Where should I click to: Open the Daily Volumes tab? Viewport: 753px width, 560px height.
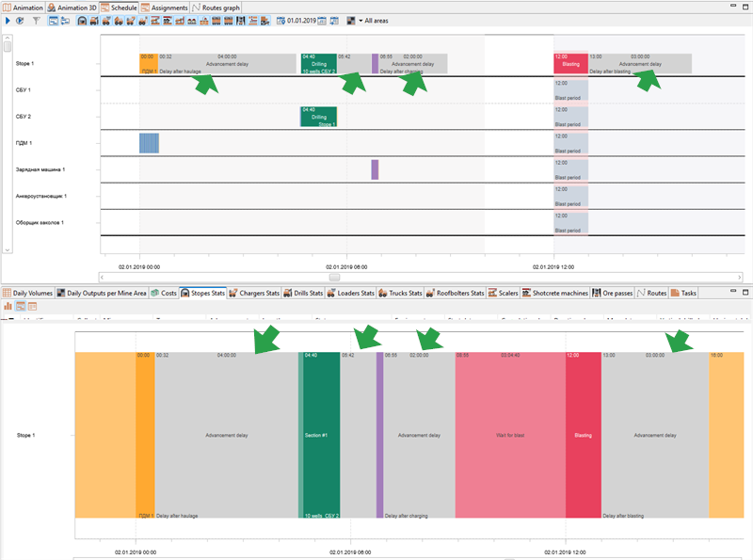pyautogui.click(x=28, y=293)
